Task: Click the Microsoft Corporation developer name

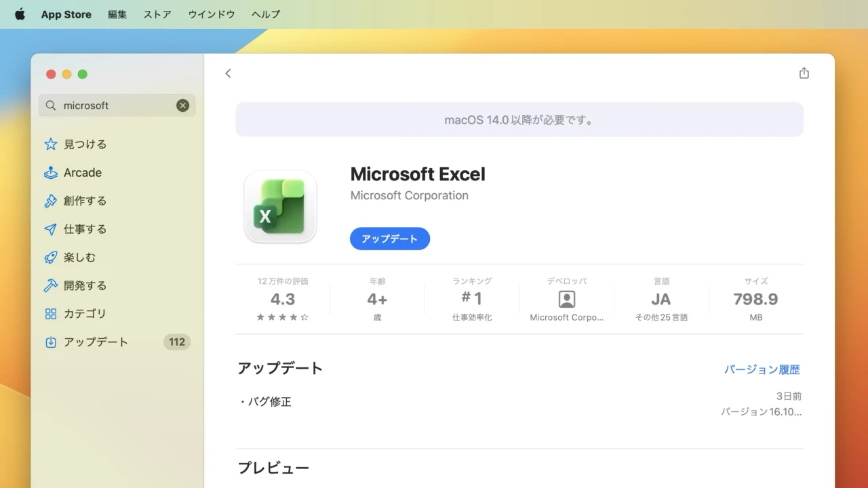Action: (409, 195)
